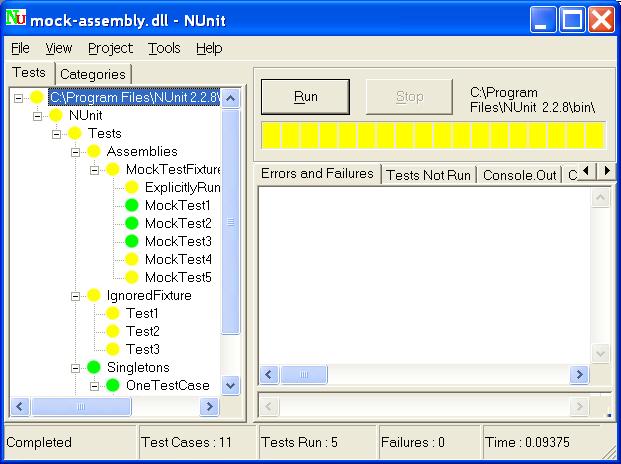Click green status icon beside MockTest3

tap(132, 241)
